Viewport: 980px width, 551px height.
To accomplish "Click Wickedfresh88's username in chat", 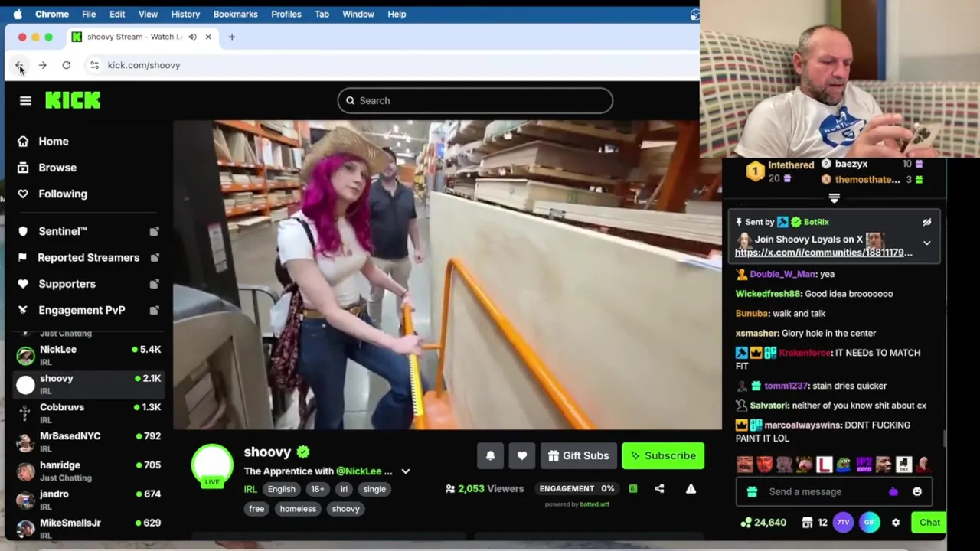I will 768,294.
